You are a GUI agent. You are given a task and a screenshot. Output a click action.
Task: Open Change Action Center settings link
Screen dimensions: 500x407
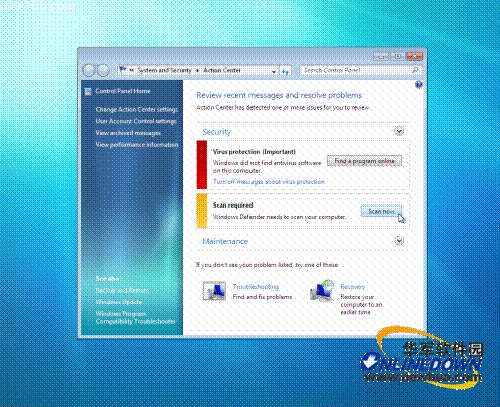click(x=137, y=110)
